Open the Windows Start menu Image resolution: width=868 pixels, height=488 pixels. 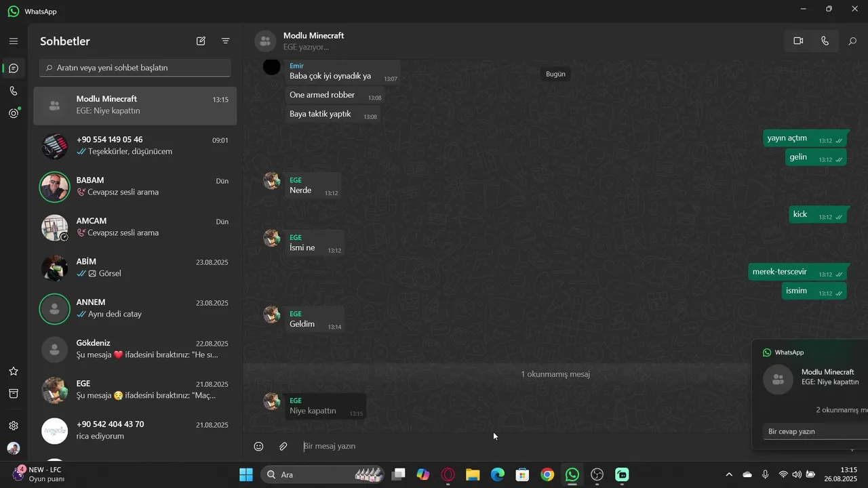pos(245,474)
